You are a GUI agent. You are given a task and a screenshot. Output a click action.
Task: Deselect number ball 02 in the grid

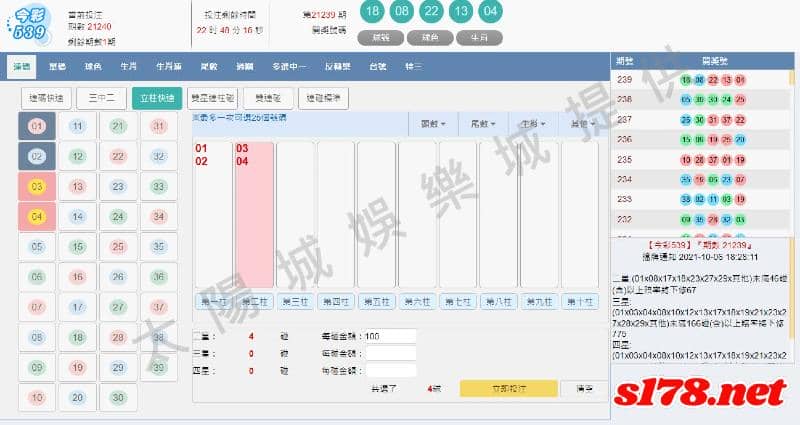37,156
